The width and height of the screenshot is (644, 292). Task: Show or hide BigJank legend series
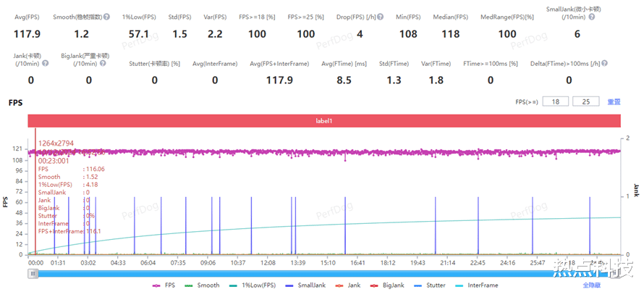pos(387,285)
